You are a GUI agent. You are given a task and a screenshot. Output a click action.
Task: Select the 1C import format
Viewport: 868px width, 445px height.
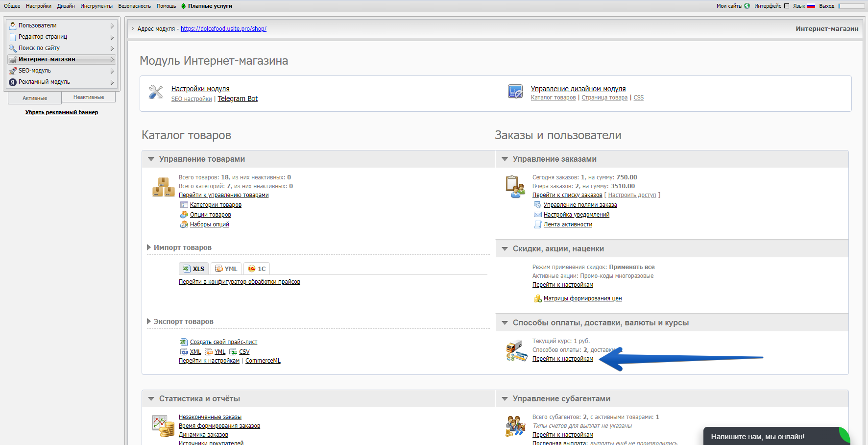pos(257,269)
